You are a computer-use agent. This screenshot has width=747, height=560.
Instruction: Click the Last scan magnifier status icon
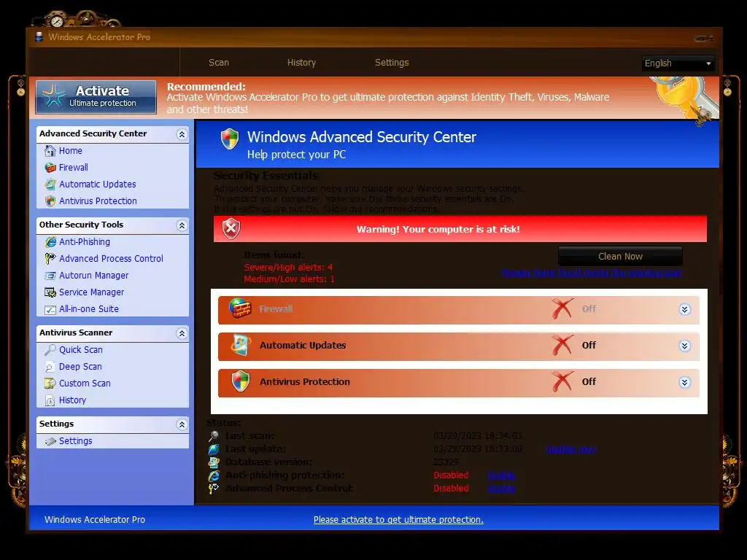(x=214, y=436)
